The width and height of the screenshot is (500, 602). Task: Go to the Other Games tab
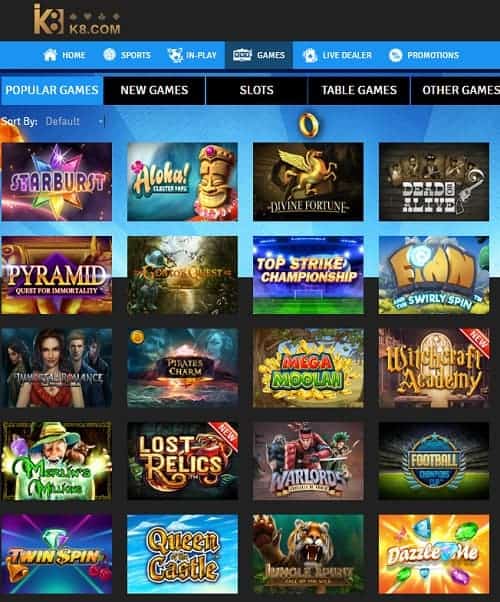tap(455, 90)
